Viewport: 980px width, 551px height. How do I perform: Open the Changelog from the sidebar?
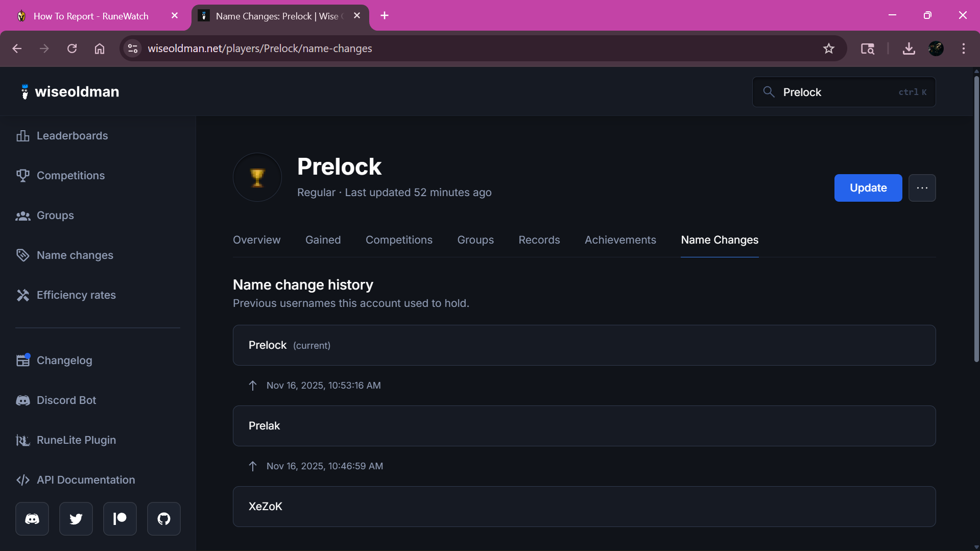point(64,360)
